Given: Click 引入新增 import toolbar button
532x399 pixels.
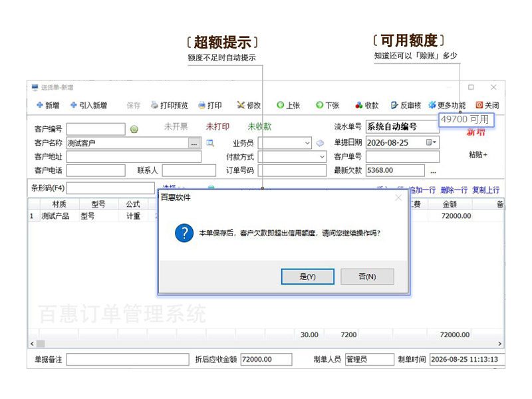Looking at the screenshot, I should pyautogui.click(x=88, y=106).
